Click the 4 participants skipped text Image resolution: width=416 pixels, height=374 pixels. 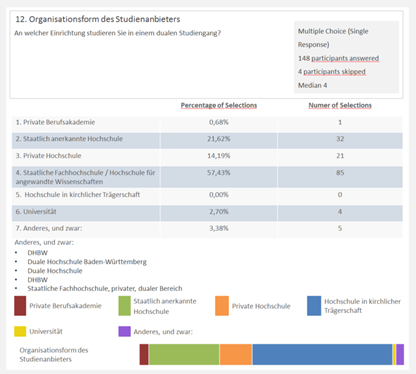coord(332,72)
